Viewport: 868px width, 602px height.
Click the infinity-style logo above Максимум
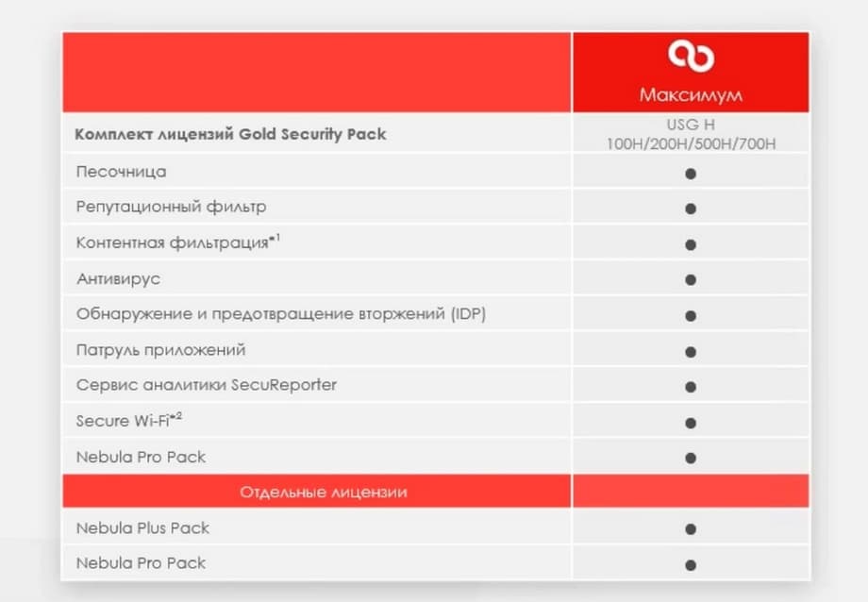click(x=691, y=57)
